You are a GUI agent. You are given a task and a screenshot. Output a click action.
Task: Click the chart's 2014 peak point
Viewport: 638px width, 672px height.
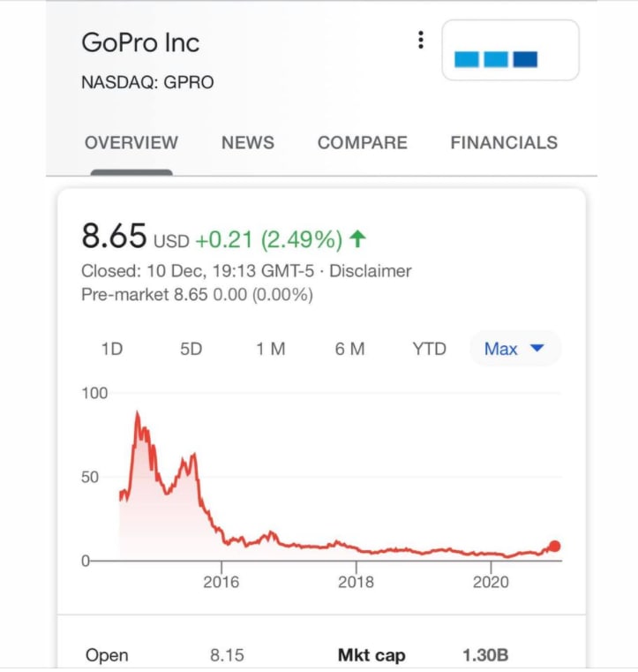(137, 412)
